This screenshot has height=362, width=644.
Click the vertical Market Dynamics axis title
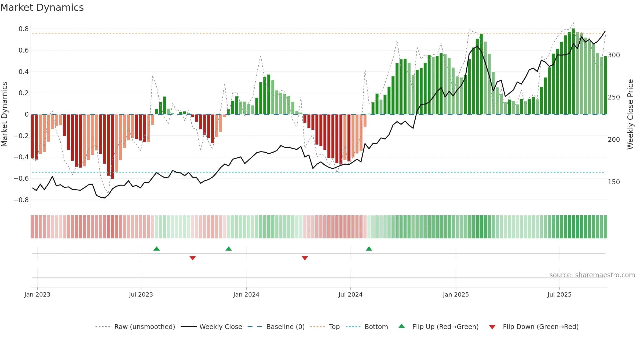4,114
